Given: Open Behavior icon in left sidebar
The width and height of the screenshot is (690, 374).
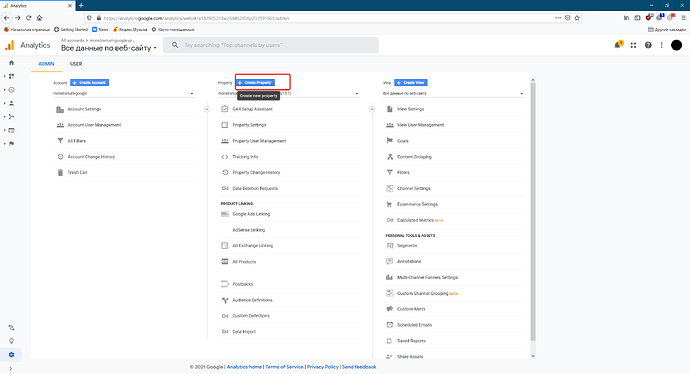Looking at the screenshot, I should pos(11,130).
